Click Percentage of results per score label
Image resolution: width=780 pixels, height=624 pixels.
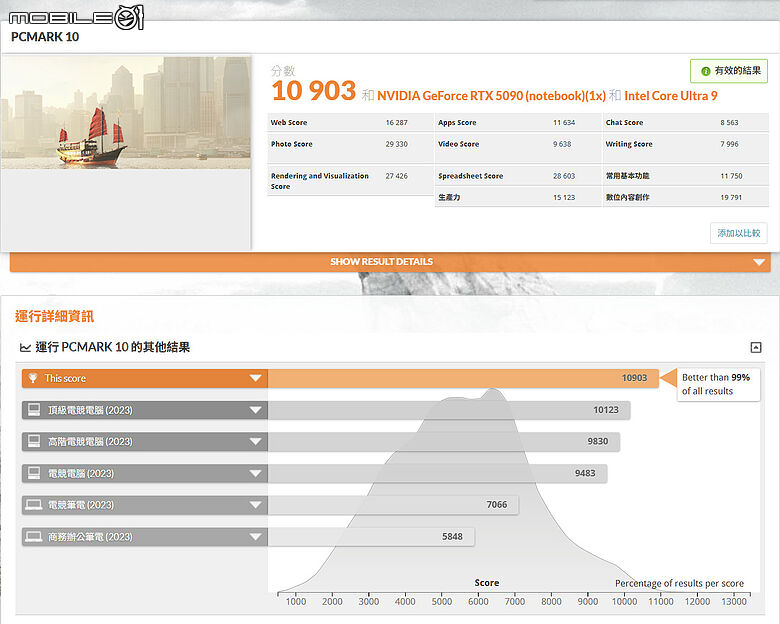pos(680,583)
